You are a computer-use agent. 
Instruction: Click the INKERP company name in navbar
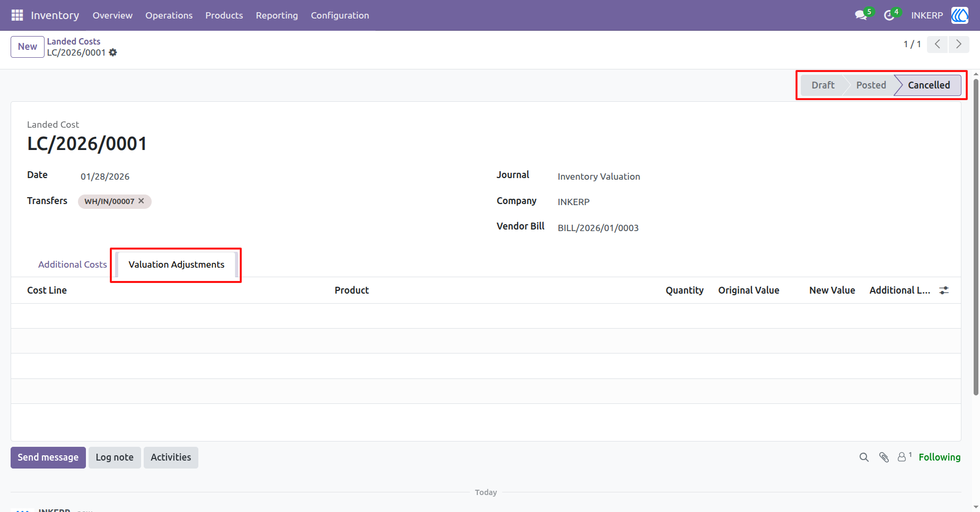pos(927,15)
